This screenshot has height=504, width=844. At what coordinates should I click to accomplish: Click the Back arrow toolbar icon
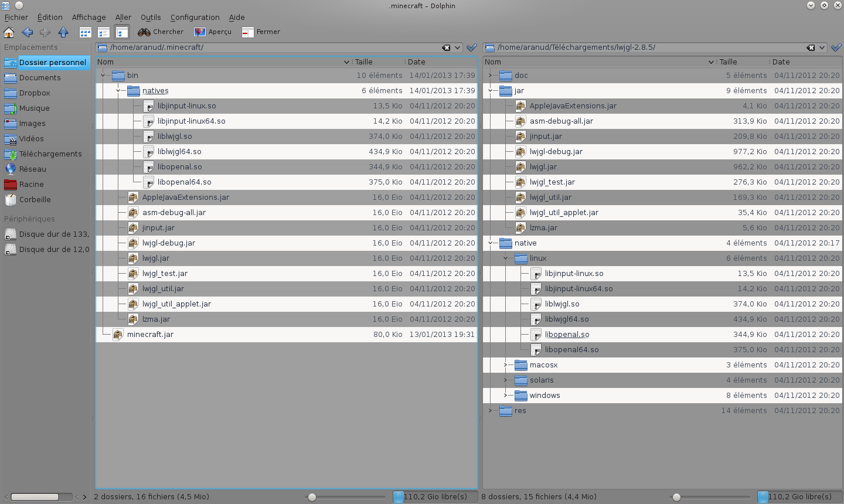point(27,32)
